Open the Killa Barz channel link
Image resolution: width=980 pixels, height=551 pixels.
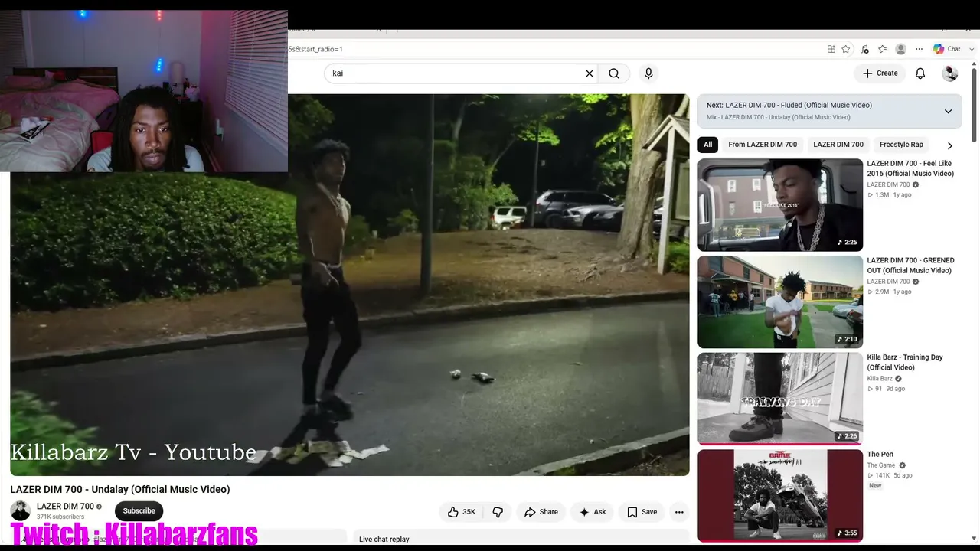[880, 379]
